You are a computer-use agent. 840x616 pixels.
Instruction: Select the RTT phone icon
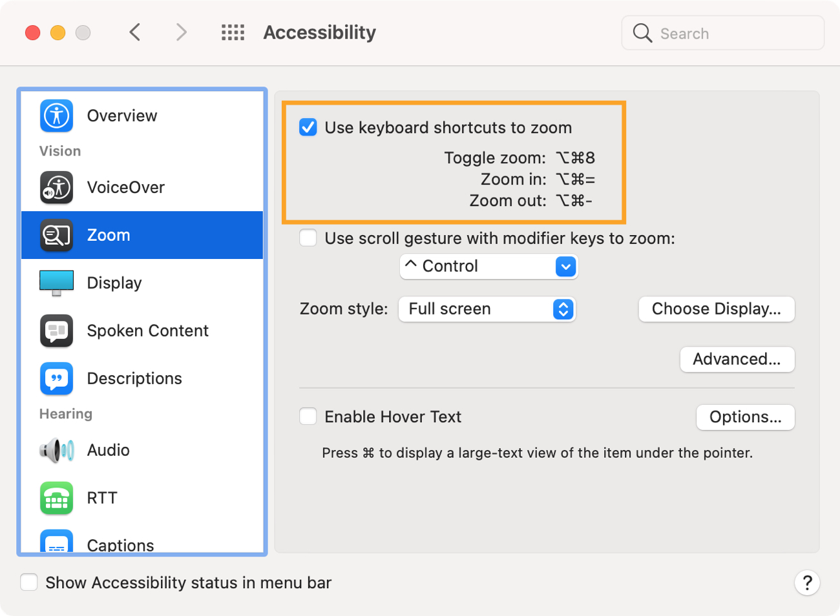coord(57,498)
